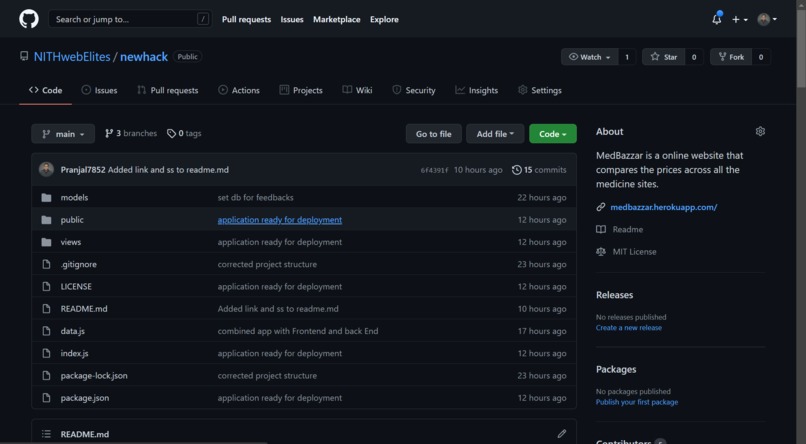The image size is (806, 444).
Task: Open the plus create-new menu
Action: [x=740, y=20]
